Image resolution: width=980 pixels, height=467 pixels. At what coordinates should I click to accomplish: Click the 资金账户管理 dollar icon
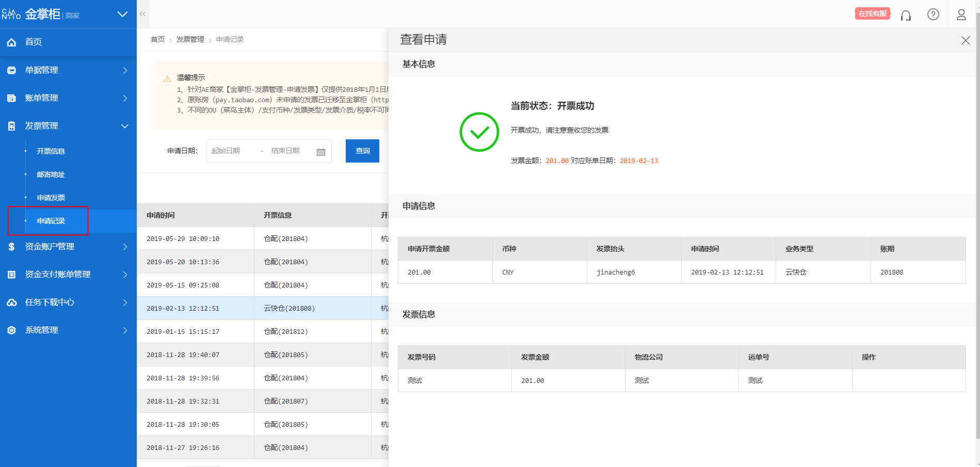11,247
